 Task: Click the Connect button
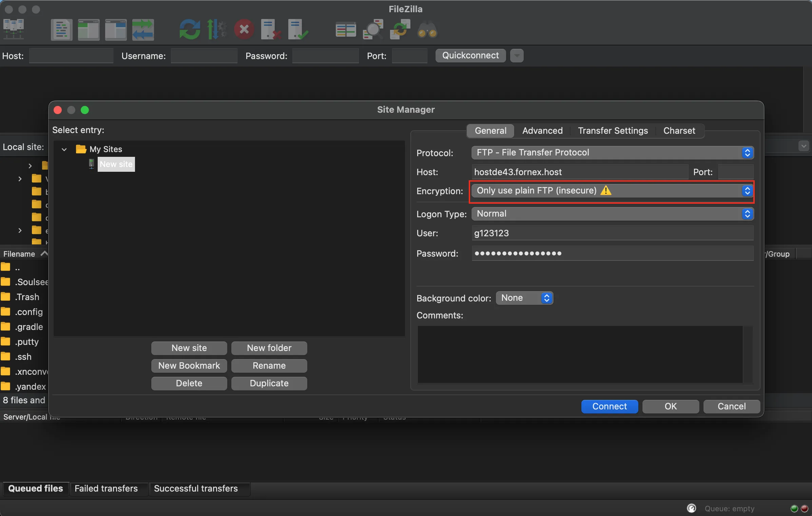[x=610, y=406]
